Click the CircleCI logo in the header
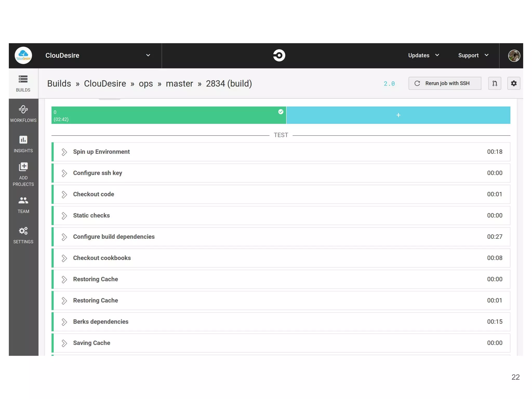This screenshot has width=532, height=399. click(279, 55)
